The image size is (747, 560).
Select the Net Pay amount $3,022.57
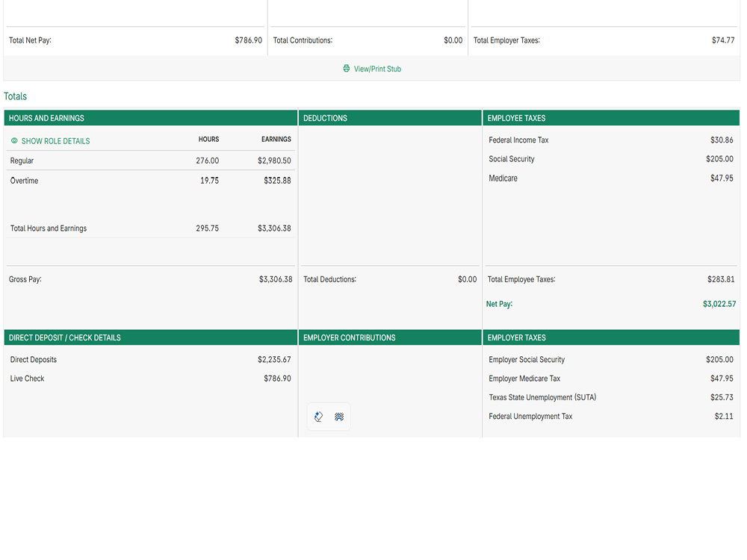click(x=719, y=304)
